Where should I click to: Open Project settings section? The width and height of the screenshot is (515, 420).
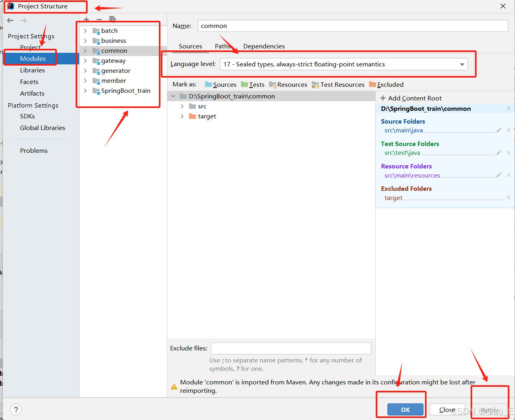click(30, 47)
